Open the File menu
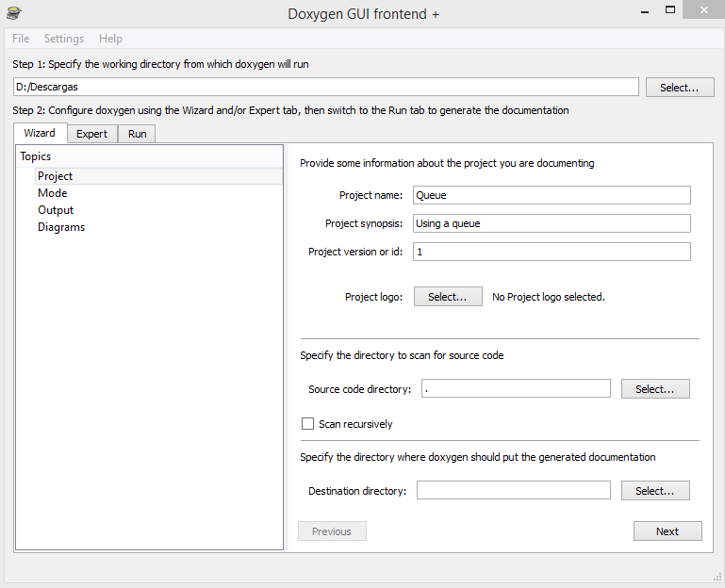 [x=21, y=39]
